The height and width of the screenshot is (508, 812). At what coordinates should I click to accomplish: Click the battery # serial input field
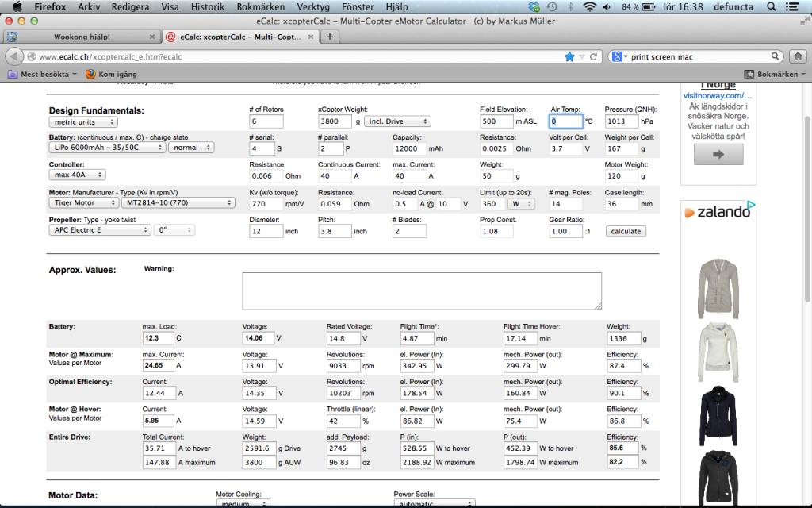(x=262, y=148)
